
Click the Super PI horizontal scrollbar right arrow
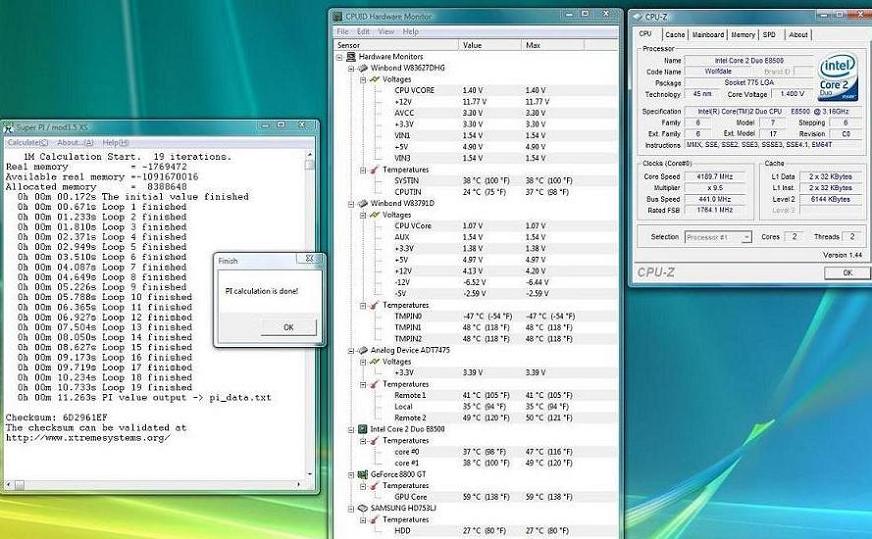tap(299, 485)
